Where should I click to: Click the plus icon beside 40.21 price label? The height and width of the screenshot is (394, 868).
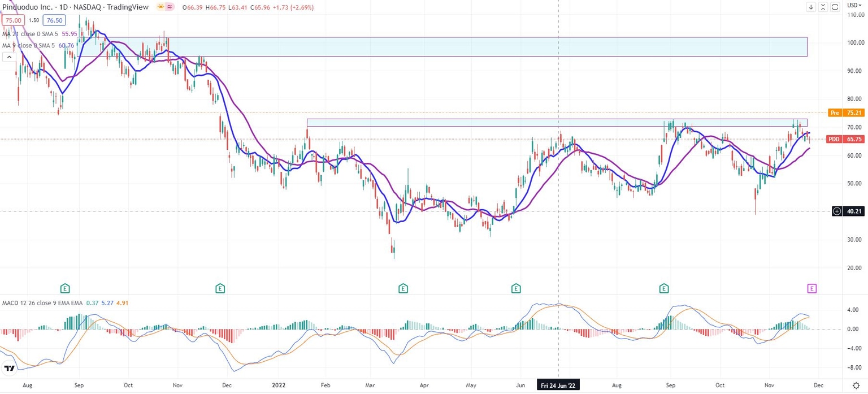pyautogui.click(x=837, y=211)
